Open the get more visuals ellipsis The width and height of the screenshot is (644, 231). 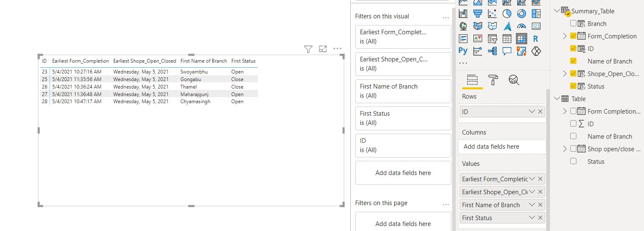(x=463, y=63)
